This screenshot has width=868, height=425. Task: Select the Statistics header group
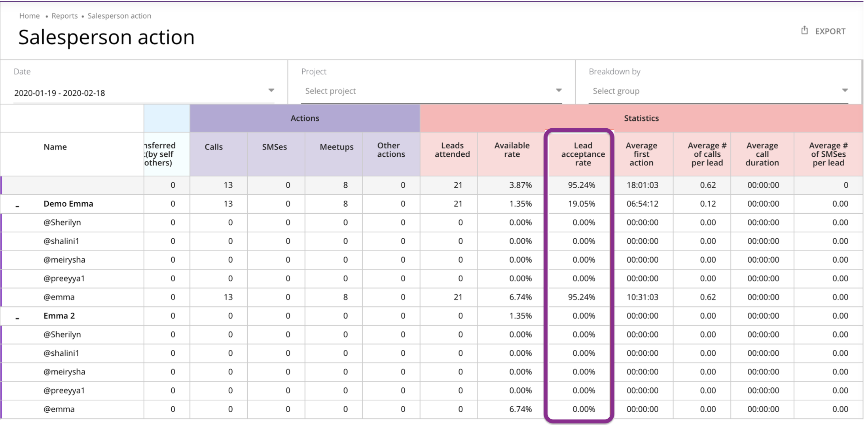[641, 118]
